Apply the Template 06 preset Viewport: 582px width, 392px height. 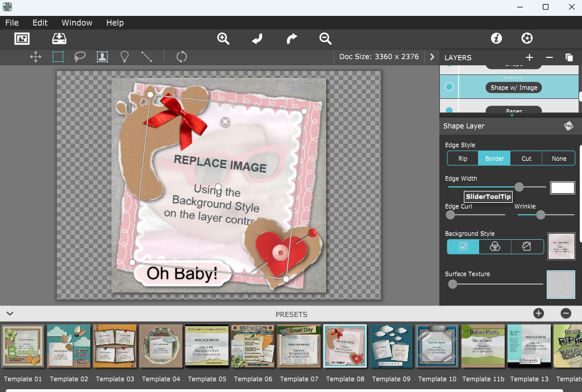pos(253,347)
